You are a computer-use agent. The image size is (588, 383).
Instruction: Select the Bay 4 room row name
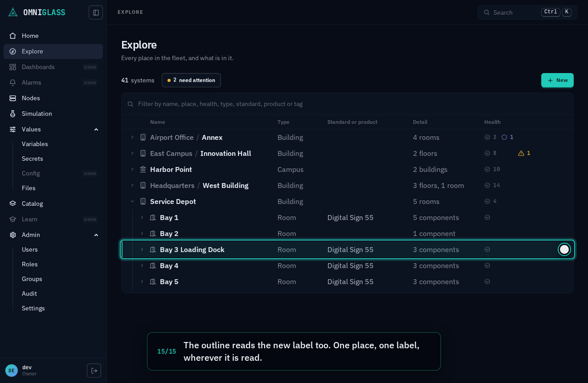169,265
